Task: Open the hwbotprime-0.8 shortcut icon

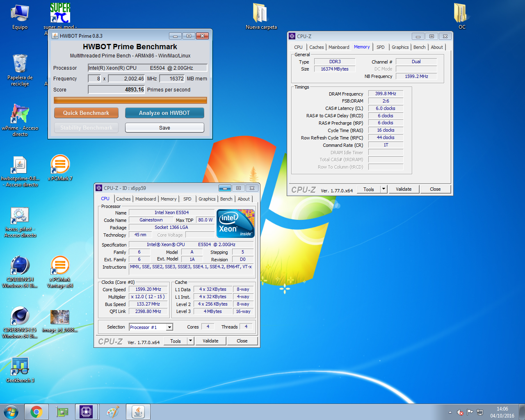Action: [x=20, y=171]
